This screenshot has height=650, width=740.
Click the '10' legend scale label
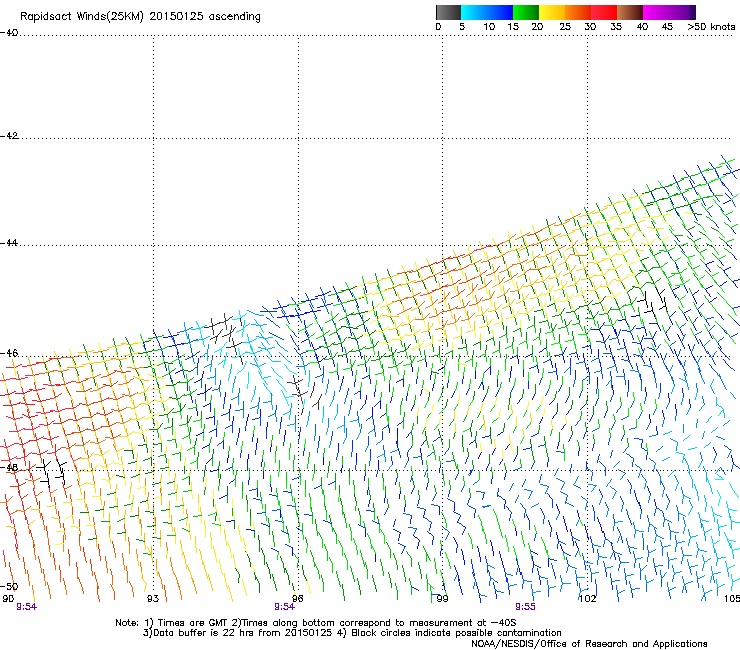point(489,27)
